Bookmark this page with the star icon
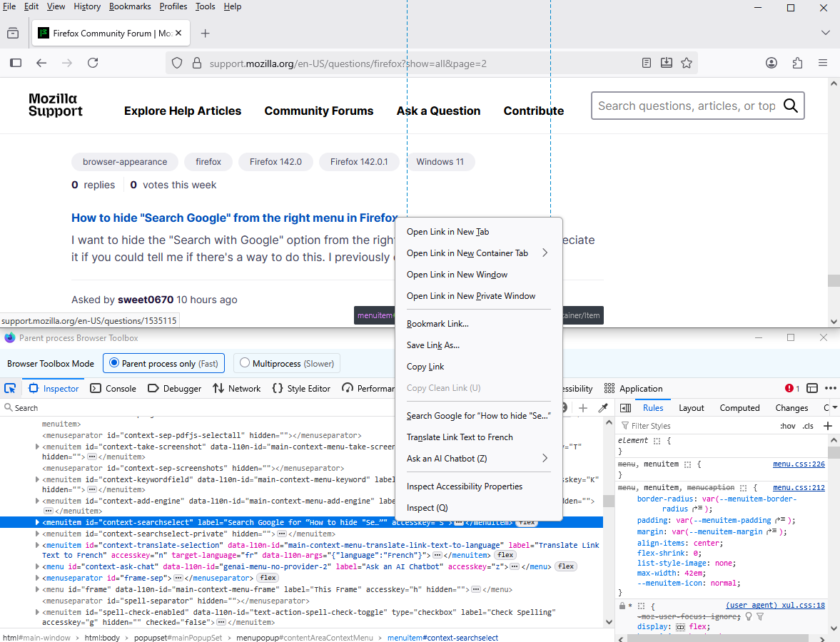This screenshot has width=840, height=642. pyautogui.click(x=687, y=63)
